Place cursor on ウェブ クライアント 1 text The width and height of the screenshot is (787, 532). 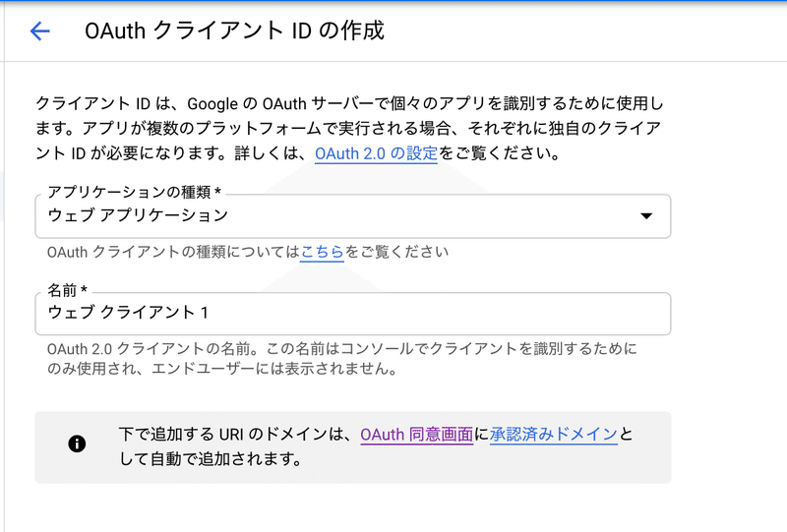[128, 313]
